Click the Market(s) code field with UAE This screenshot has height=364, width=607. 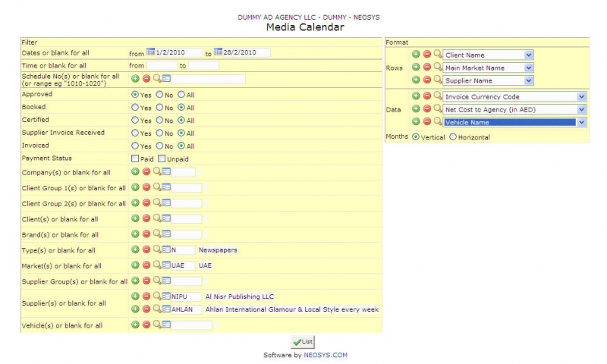[183, 265]
